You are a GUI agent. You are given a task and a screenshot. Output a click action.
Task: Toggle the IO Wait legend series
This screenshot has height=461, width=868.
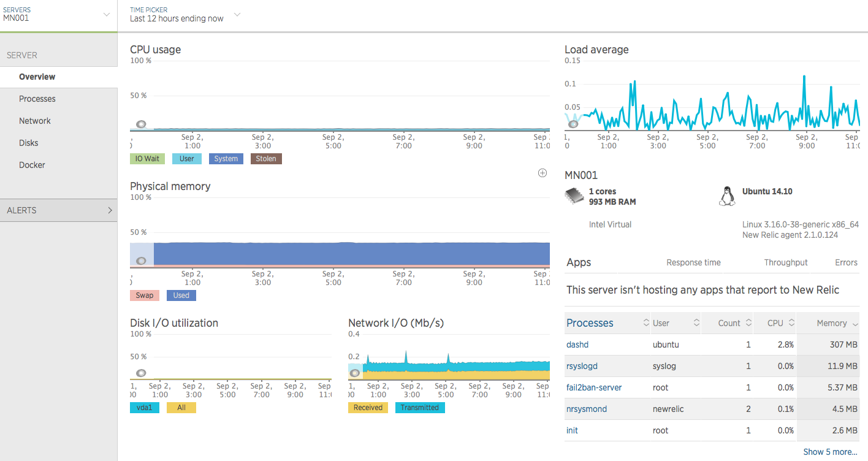click(x=147, y=159)
